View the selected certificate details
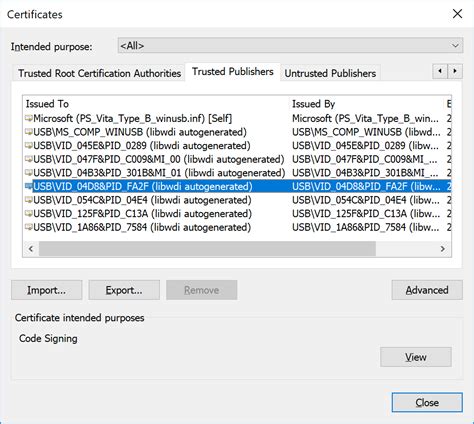The width and height of the screenshot is (474, 424). click(x=416, y=357)
